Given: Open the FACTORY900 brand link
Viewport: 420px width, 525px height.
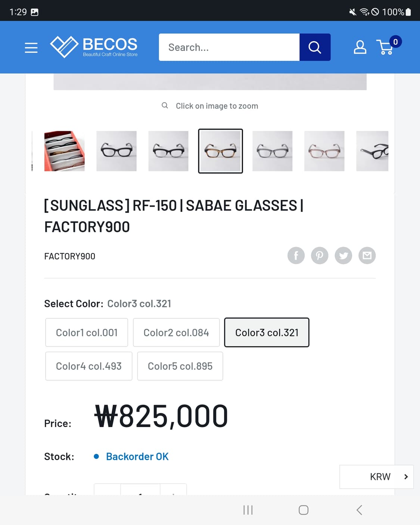Looking at the screenshot, I should point(70,256).
